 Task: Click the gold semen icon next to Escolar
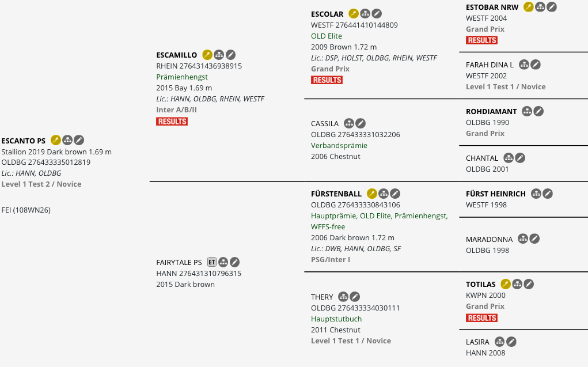click(x=353, y=14)
